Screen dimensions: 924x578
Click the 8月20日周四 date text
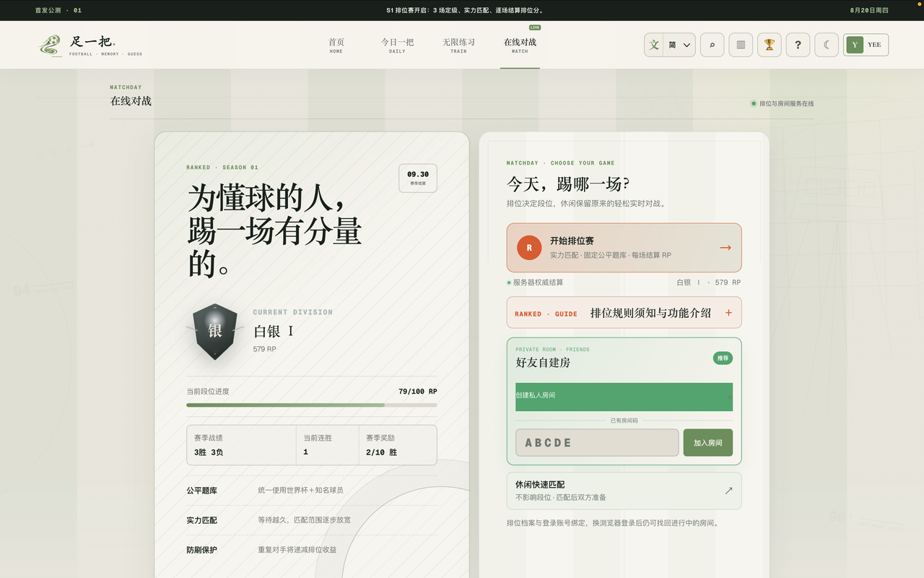click(x=869, y=10)
